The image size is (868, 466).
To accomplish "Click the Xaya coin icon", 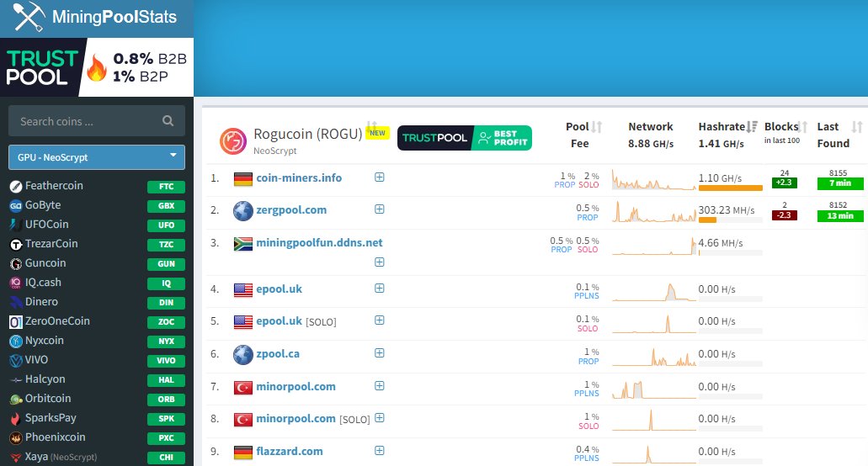I will [16, 457].
